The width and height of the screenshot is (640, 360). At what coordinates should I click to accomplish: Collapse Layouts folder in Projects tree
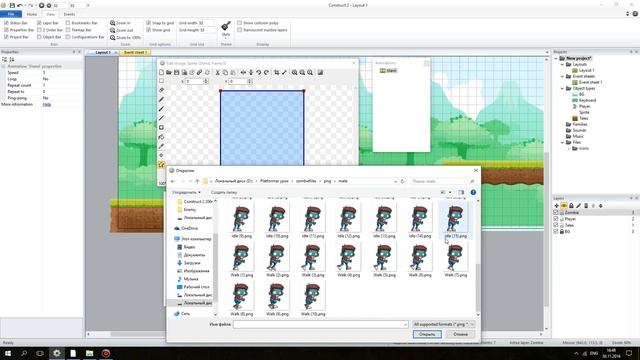coord(562,64)
